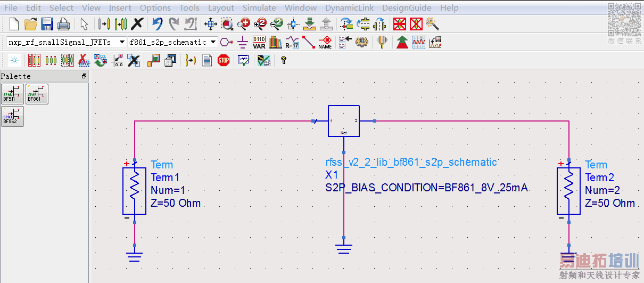This screenshot has width=644, height=283.
Task: Click the grey Redo arrow icon
Action: [x=174, y=24]
